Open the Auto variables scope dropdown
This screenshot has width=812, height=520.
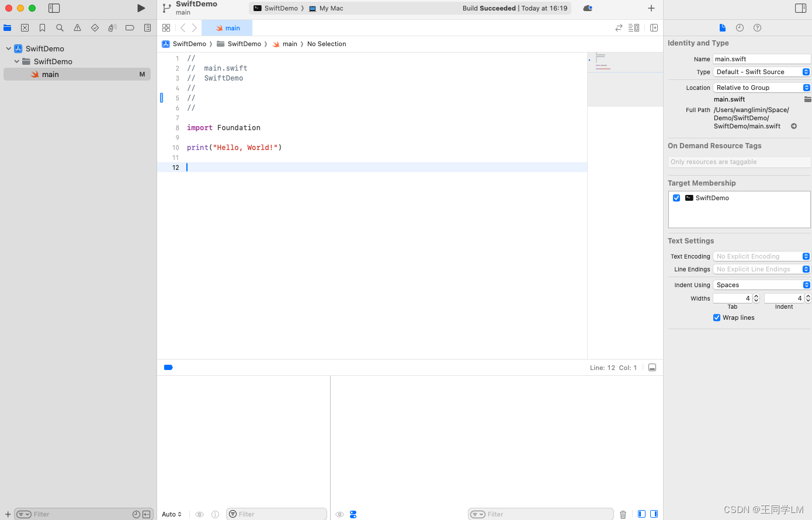point(172,514)
